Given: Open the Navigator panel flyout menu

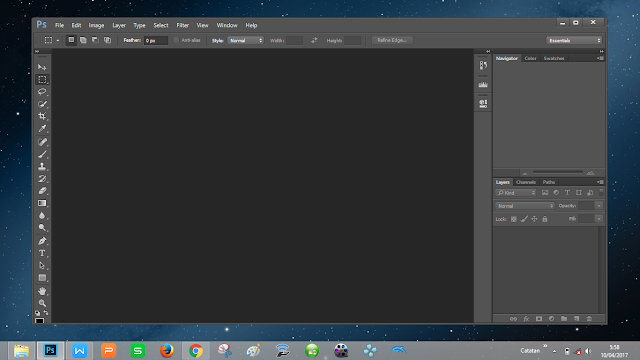Looking at the screenshot, I should point(600,58).
